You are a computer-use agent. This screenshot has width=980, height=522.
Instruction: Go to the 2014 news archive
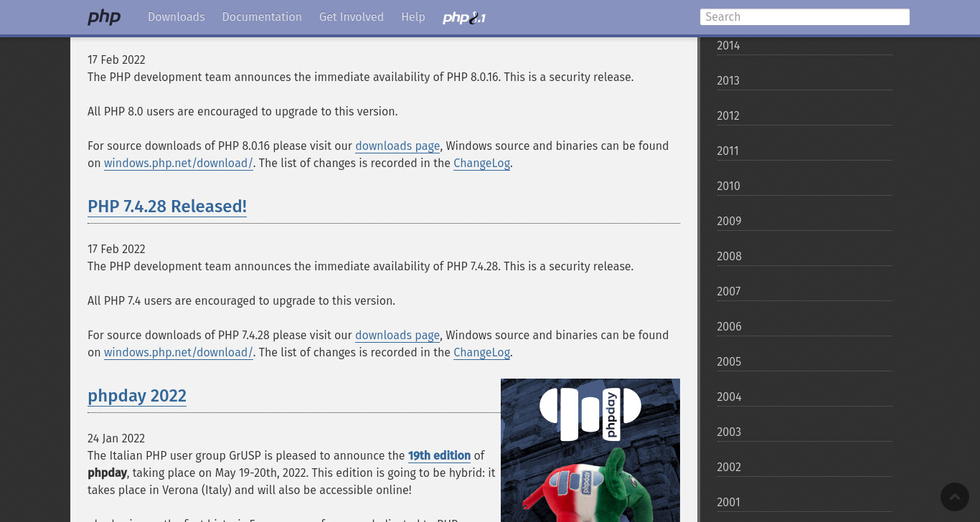[805, 46]
